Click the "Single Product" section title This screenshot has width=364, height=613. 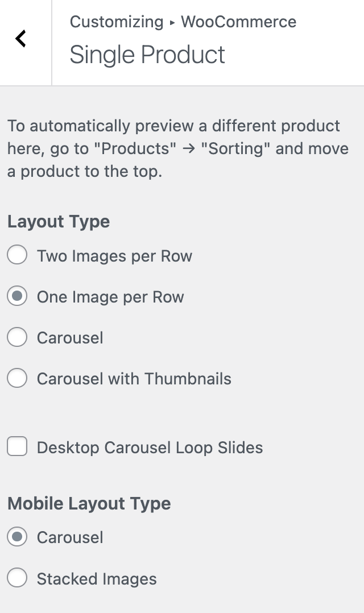coord(147,55)
